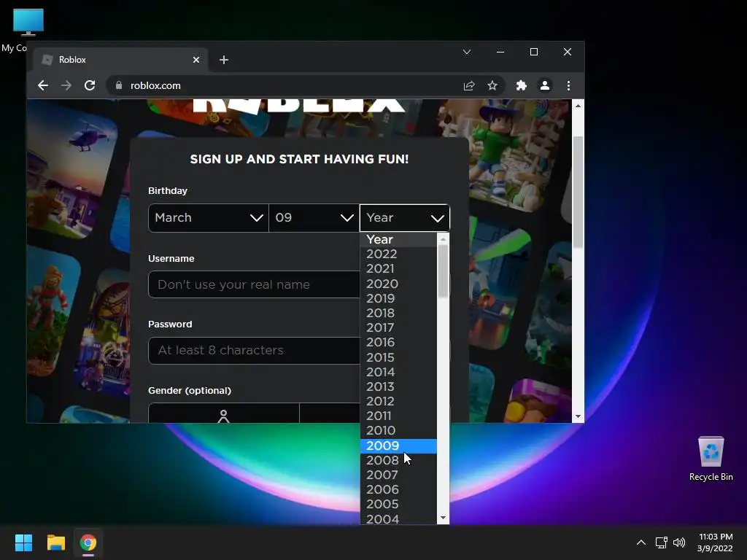Pick 2007 in year list
This screenshot has width=747, height=560.
(x=398, y=475)
